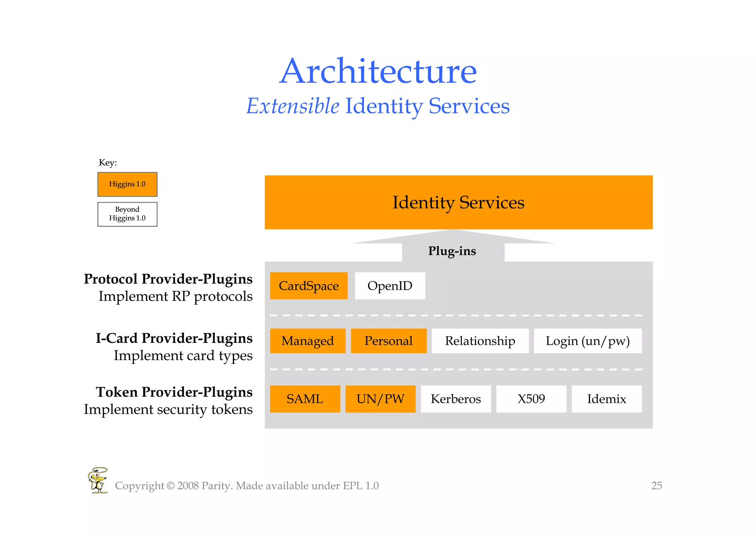756x534 pixels.
Task: Click the Protocol Provider-Plugins heading
Action: coord(168,279)
